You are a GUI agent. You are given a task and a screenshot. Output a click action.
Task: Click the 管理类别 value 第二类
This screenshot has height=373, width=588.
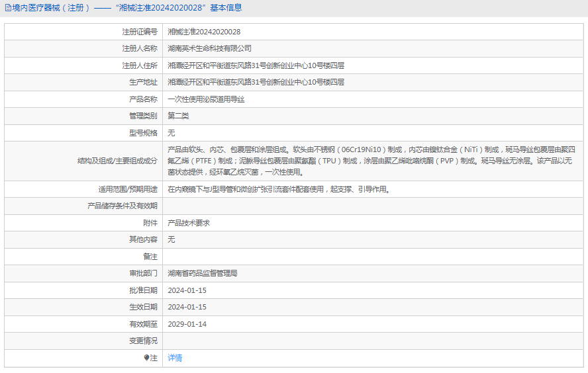(x=178, y=116)
